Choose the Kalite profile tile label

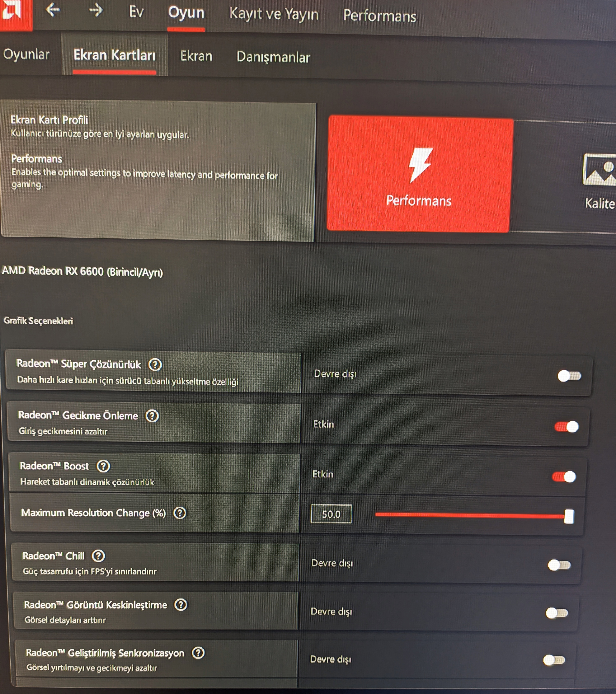pyautogui.click(x=600, y=204)
